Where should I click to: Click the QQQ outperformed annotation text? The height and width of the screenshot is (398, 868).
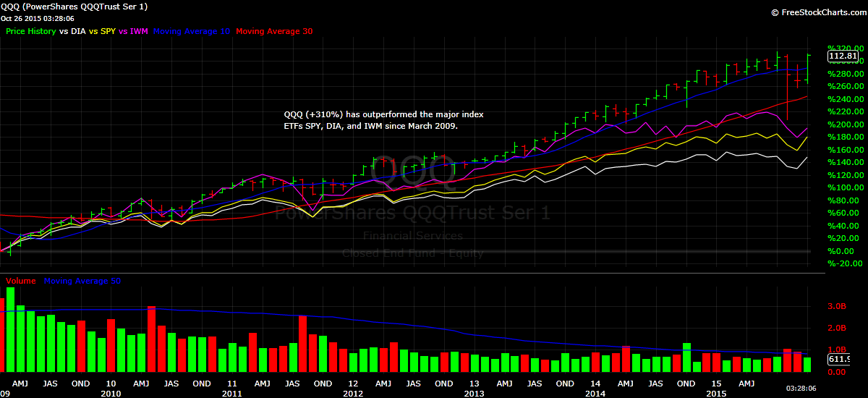pos(384,120)
